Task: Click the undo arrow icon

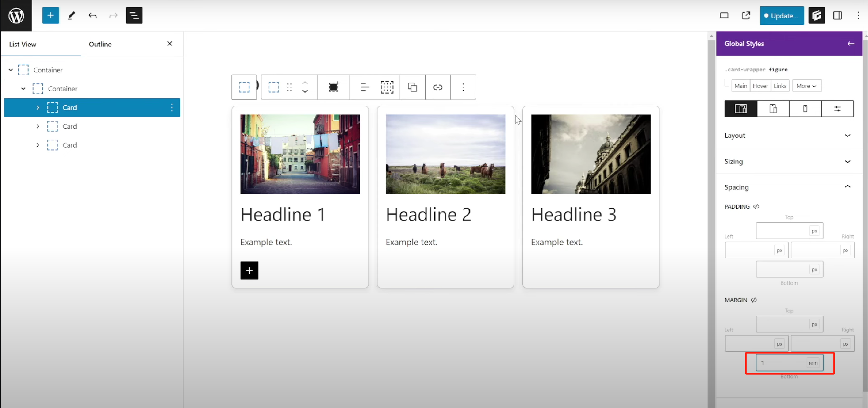Action: point(92,16)
